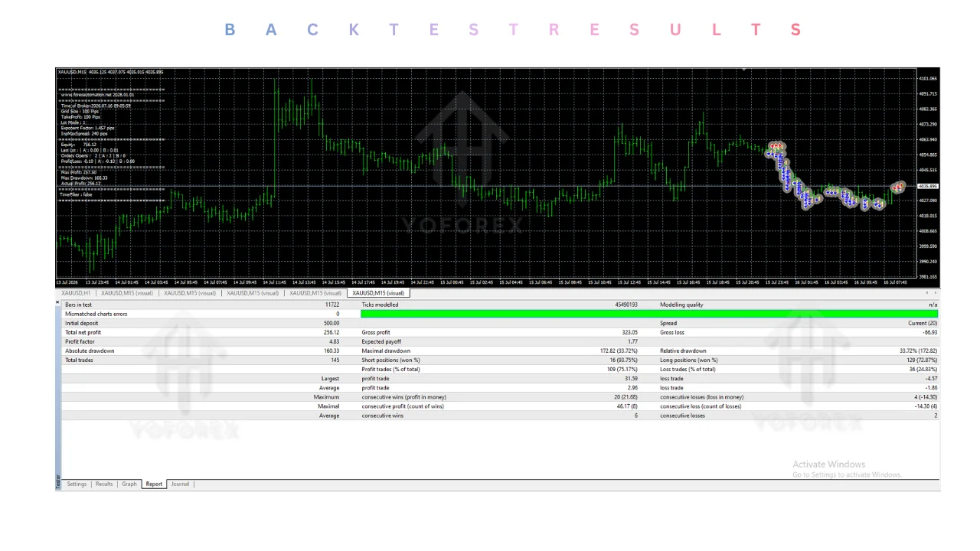Click the 'Bars in test' value 11722
The height and width of the screenshot is (551, 980).
pyautogui.click(x=332, y=305)
